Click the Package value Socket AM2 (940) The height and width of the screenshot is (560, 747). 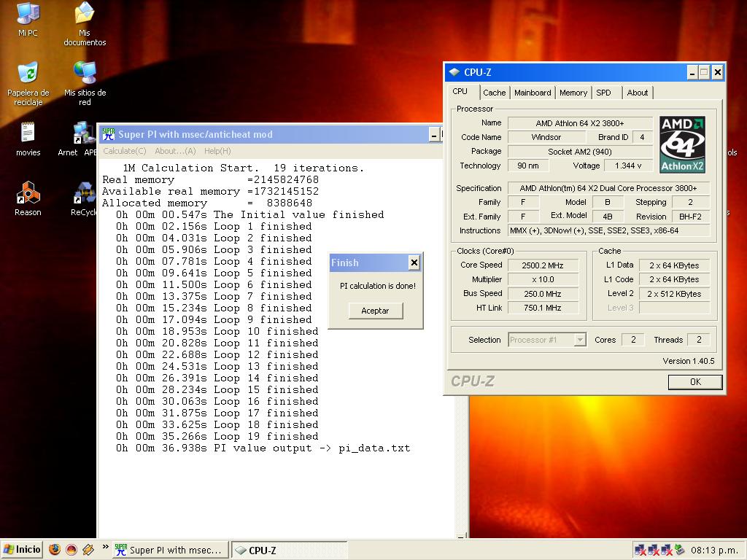580,152
